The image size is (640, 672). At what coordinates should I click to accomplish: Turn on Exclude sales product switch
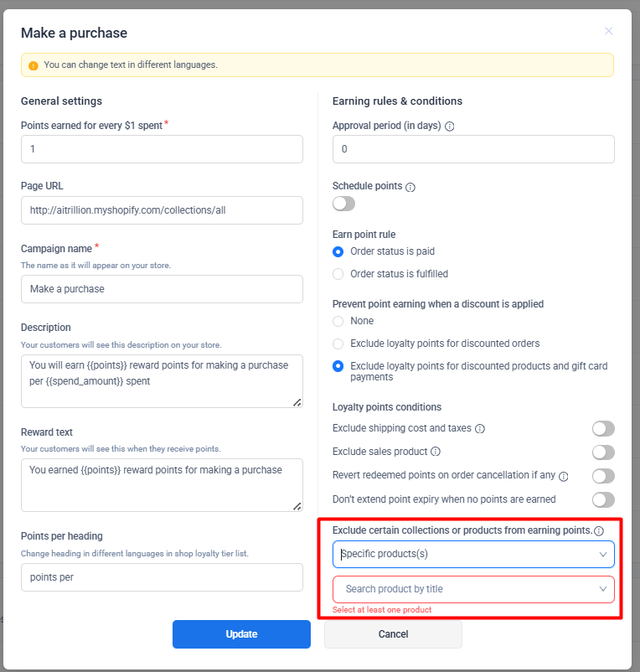pyautogui.click(x=603, y=452)
